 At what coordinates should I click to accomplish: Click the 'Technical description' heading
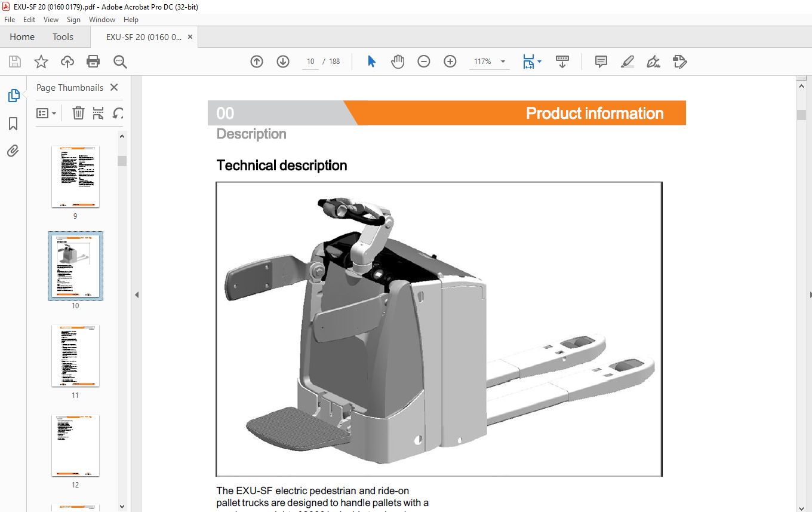[282, 165]
